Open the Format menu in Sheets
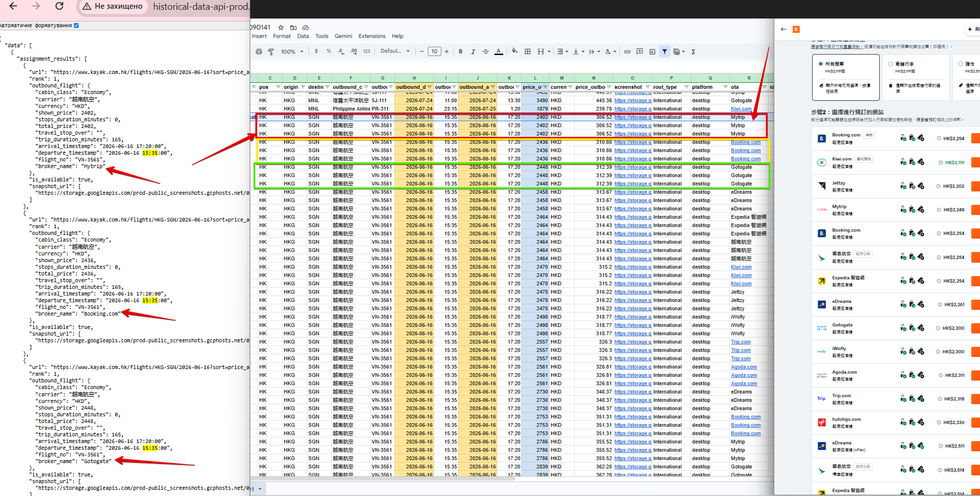 (x=282, y=36)
